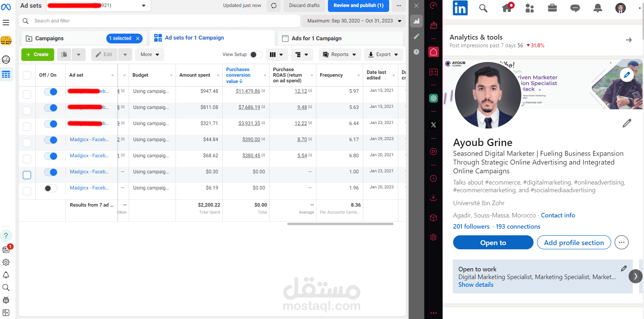
Task: Open the charts icon in side panel
Action: pos(416,21)
